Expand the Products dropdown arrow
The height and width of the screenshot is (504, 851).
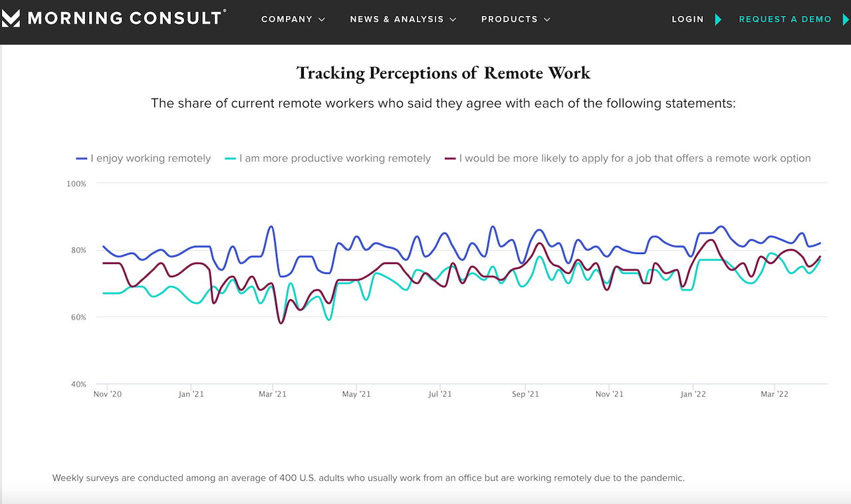click(547, 20)
